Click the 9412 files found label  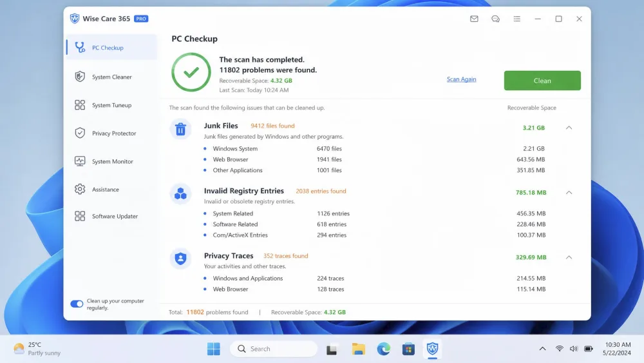tap(272, 126)
